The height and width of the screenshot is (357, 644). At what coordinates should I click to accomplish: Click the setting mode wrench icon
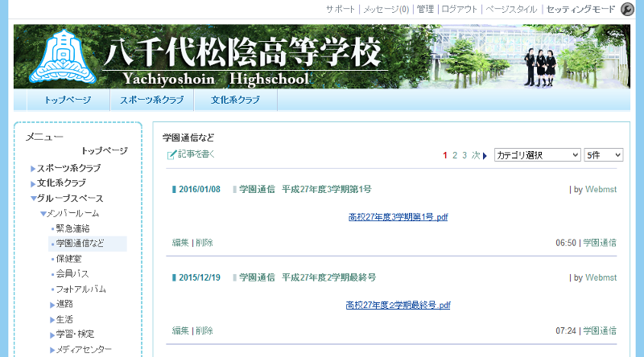click(x=628, y=10)
